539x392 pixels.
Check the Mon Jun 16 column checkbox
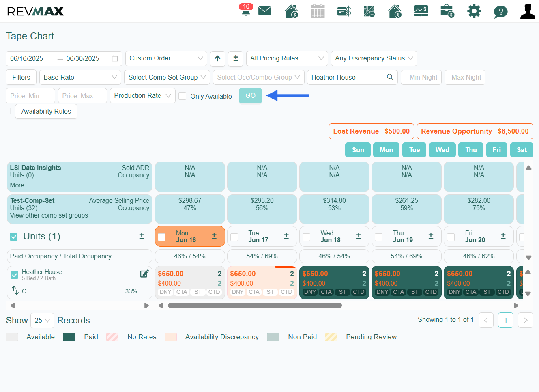coord(162,237)
